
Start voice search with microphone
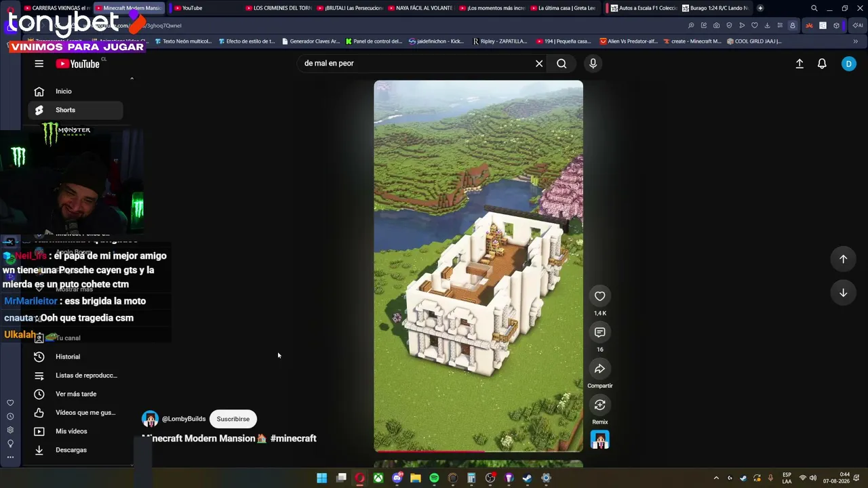pyautogui.click(x=593, y=63)
